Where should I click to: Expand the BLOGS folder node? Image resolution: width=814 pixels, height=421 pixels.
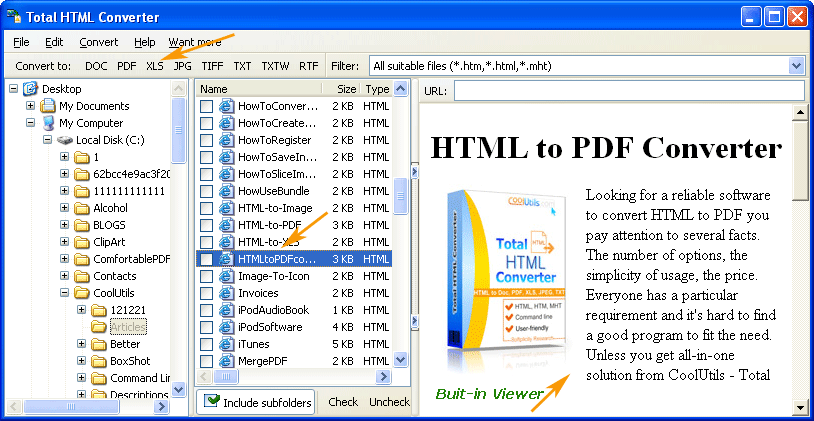64,225
